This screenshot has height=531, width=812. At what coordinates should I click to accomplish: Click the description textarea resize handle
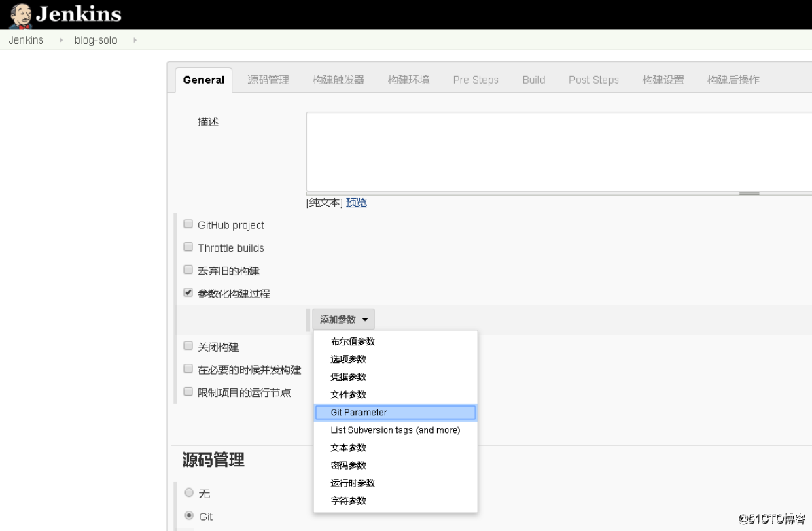pyautogui.click(x=749, y=194)
